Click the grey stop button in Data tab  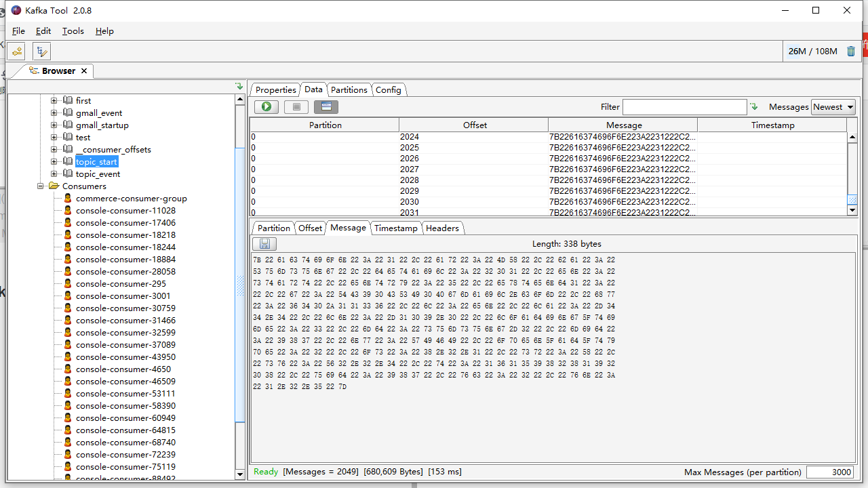coord(296,106)
